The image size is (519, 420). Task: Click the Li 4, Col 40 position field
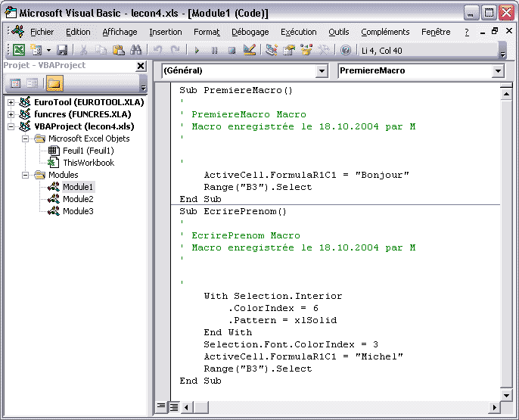pyautogui.click(x=428, y=51)
